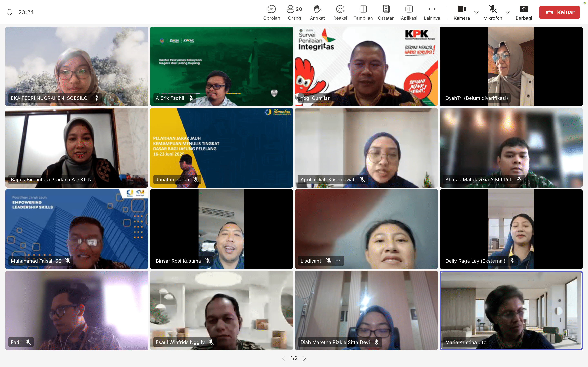Open the Catatan notes panel
This screenshot has width=588, height=367.
coord(386,12)
